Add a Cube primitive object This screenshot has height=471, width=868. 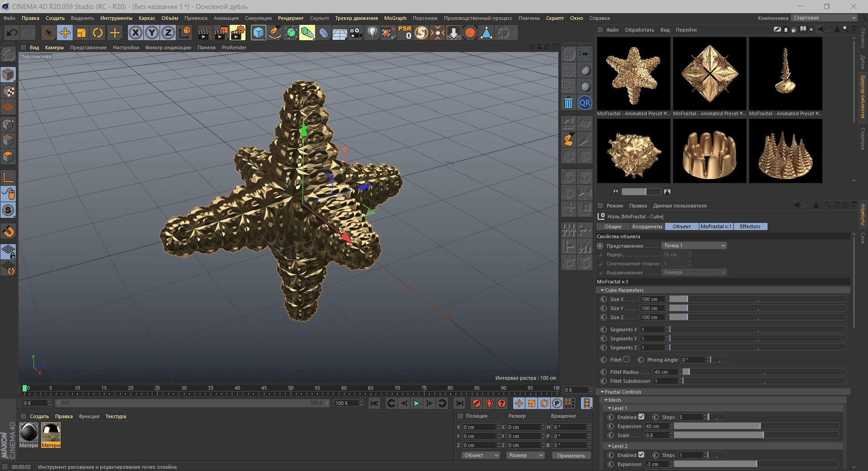258,33
